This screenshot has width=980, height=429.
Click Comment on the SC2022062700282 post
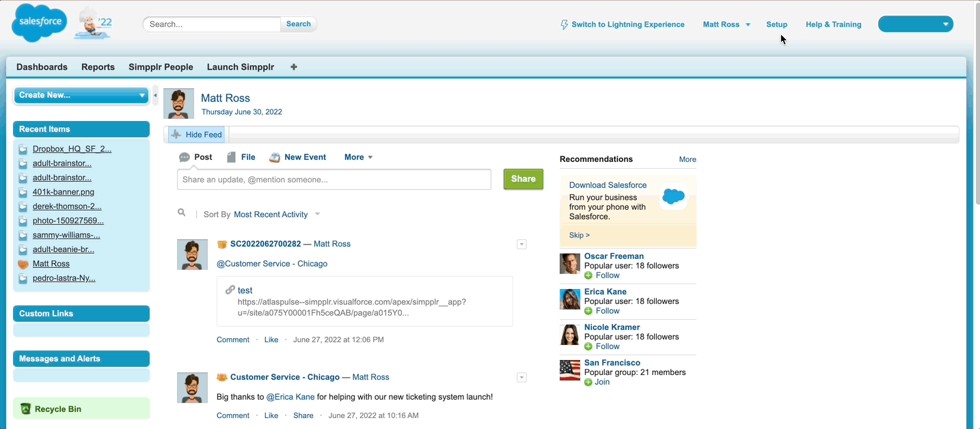233,340
